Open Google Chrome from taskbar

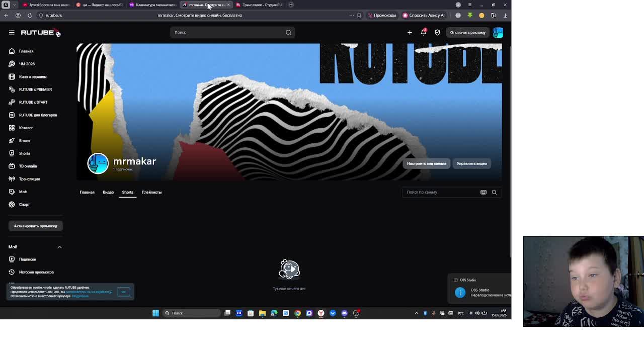pyautogui.click(x=297, y=313)
